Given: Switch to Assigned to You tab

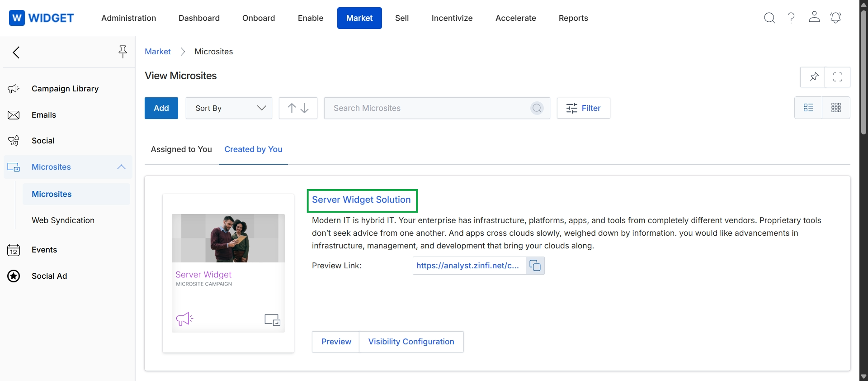Looking at the screenshot, I should (x=181, y=149).
